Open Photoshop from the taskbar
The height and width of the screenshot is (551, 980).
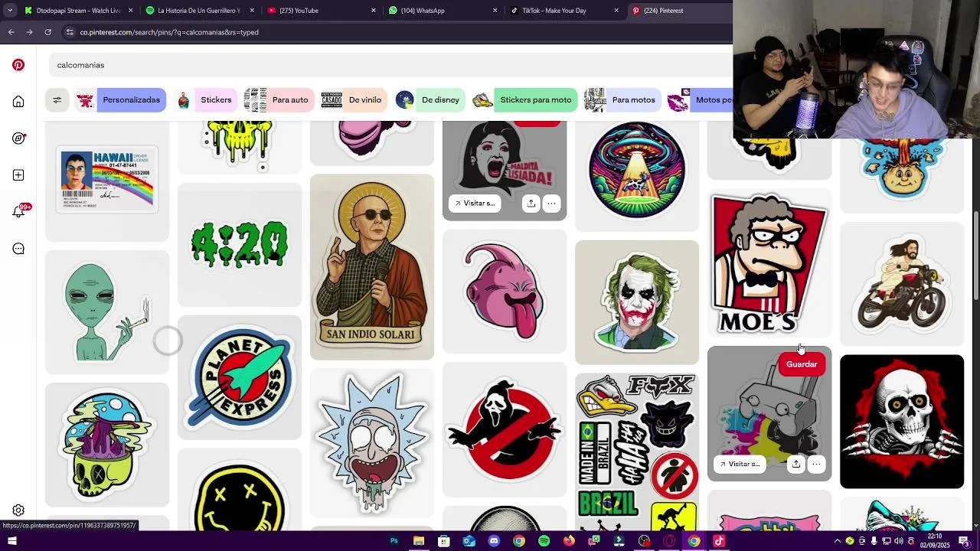coord(394,541)
